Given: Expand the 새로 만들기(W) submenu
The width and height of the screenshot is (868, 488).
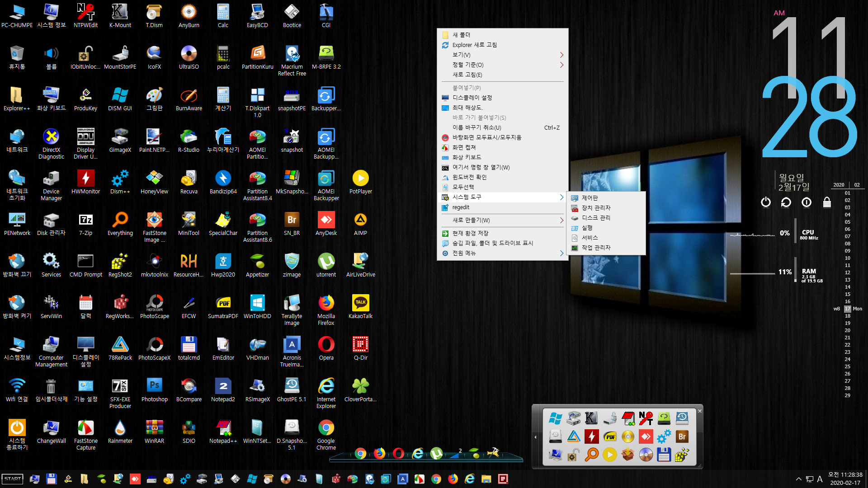Looking at the screenshot, I should click(x=502, y=221).
